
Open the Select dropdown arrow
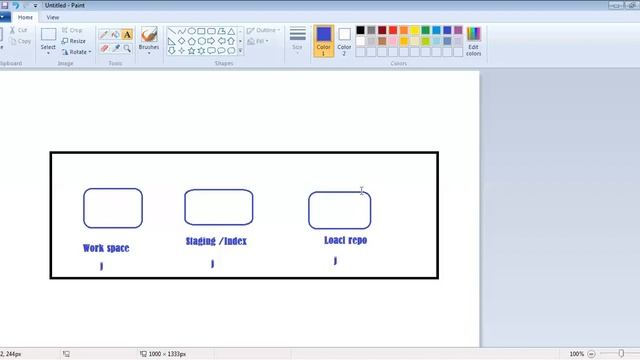tap(48, 53)
